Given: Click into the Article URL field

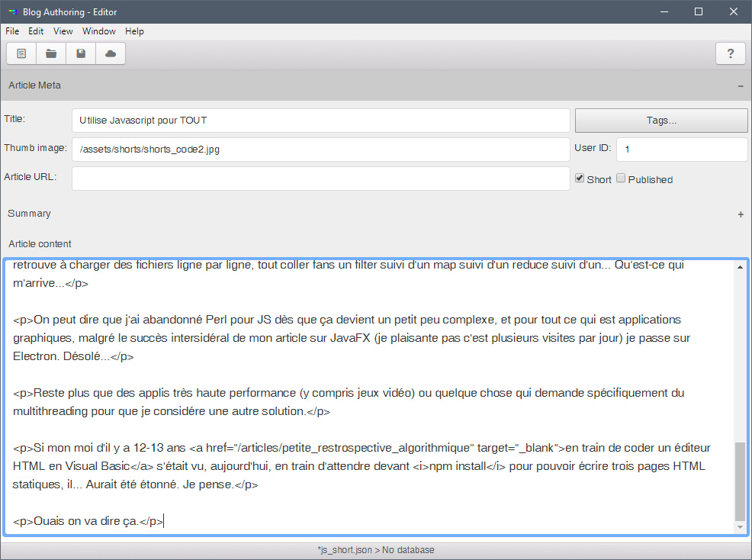Looking at the screenshot, I should pyautogui.click(x=320, y=179).
